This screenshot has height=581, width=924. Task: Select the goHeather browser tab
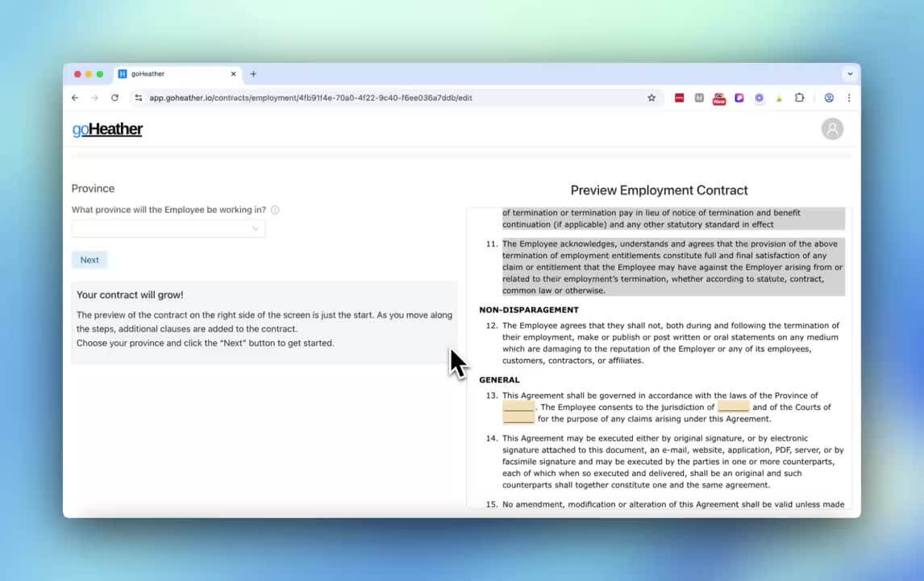169,74
